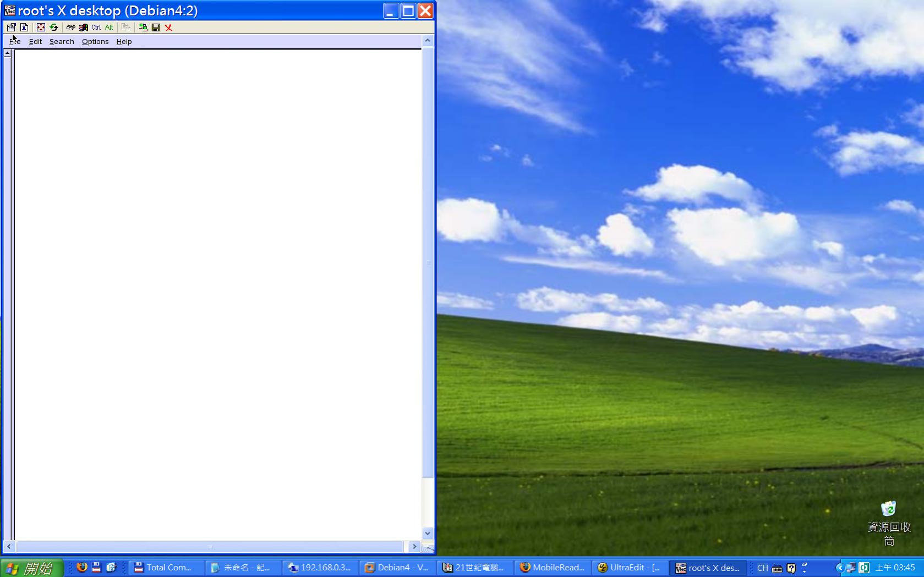Viewport: 924px width, 577px height.
Task: Switch to MobileRead Firefox taskbar button
Action: point(553,568)
